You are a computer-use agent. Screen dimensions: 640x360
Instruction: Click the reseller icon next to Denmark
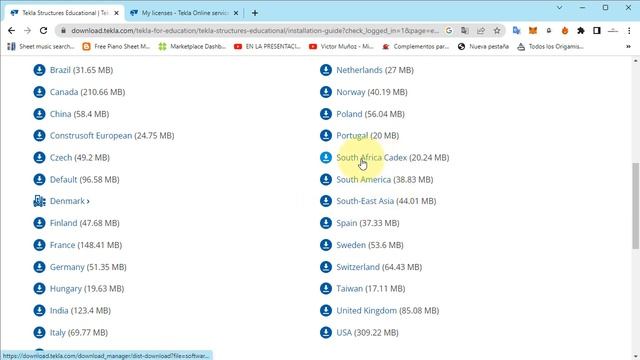tap(39, 201)
